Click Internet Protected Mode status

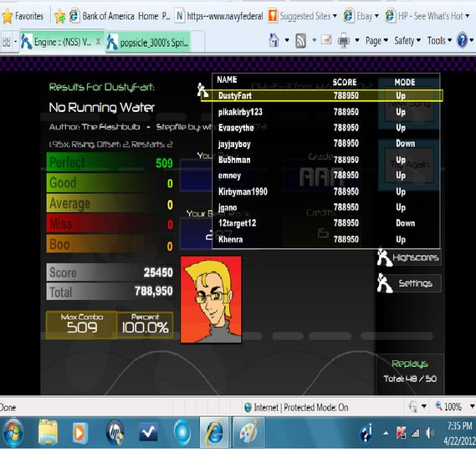tap(296, 407)
